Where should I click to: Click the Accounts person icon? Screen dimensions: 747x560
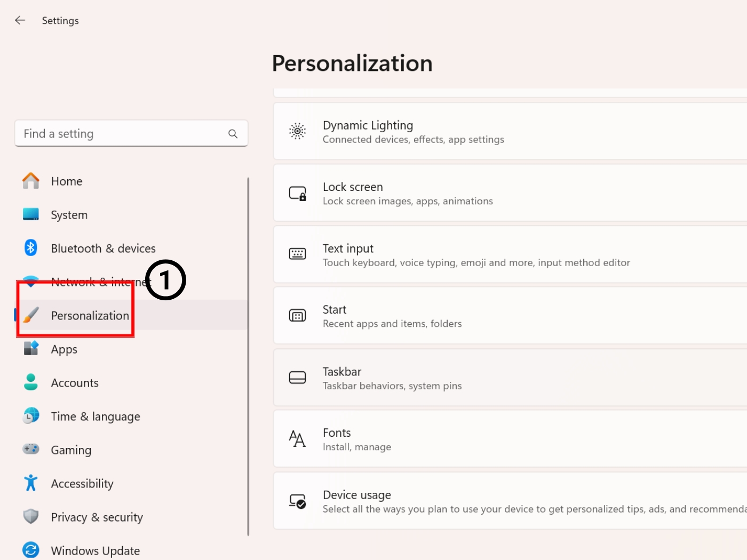point(31,382)
